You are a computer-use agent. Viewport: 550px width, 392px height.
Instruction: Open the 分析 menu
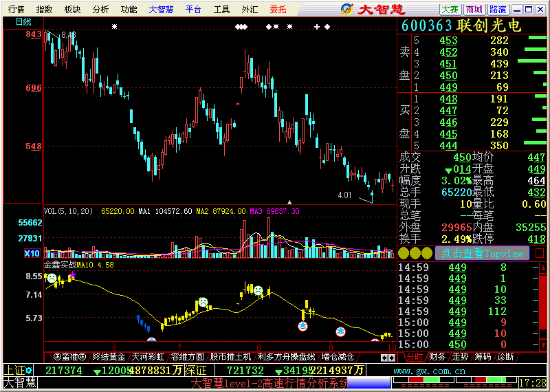tap(100, 10)
